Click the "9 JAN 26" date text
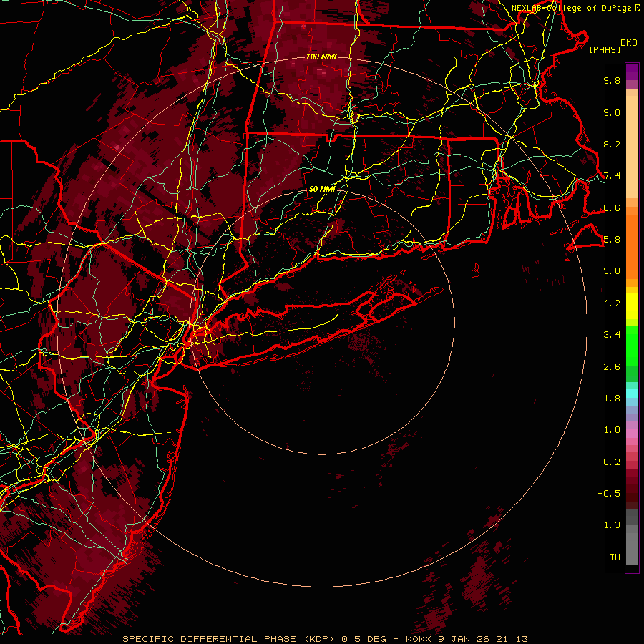Viewport: 644px width, 644px height. [462, 639]
